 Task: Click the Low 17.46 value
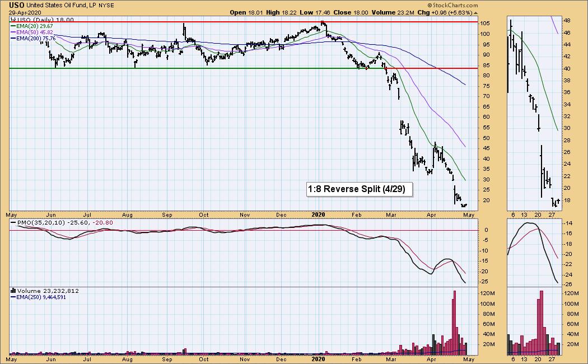315,12
